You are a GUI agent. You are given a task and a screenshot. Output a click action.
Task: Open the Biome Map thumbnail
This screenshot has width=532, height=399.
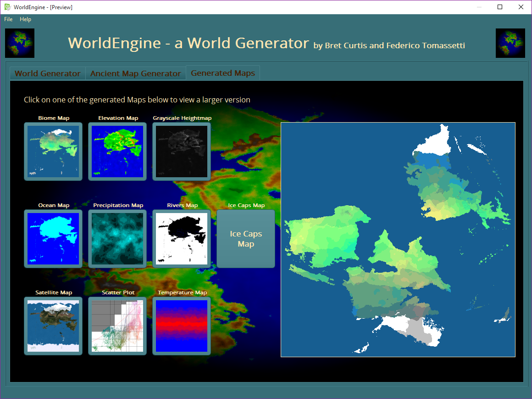point(53,152)
